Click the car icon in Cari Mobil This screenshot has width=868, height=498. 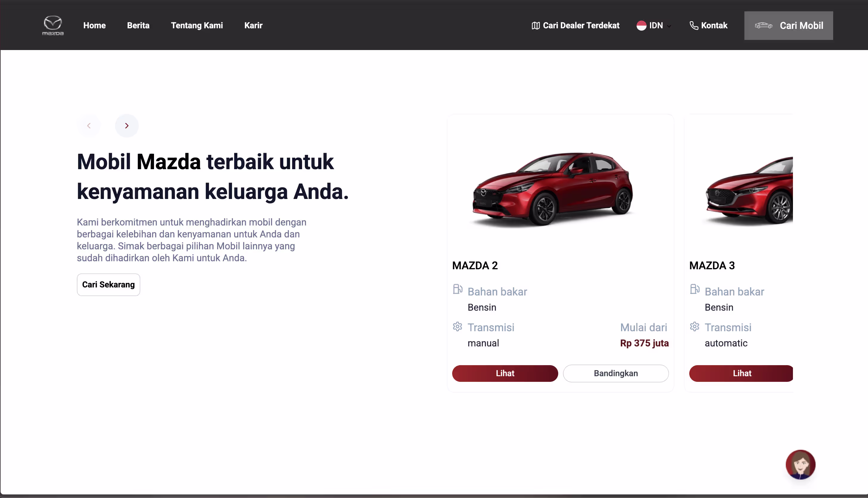click(x=763, y=25)
